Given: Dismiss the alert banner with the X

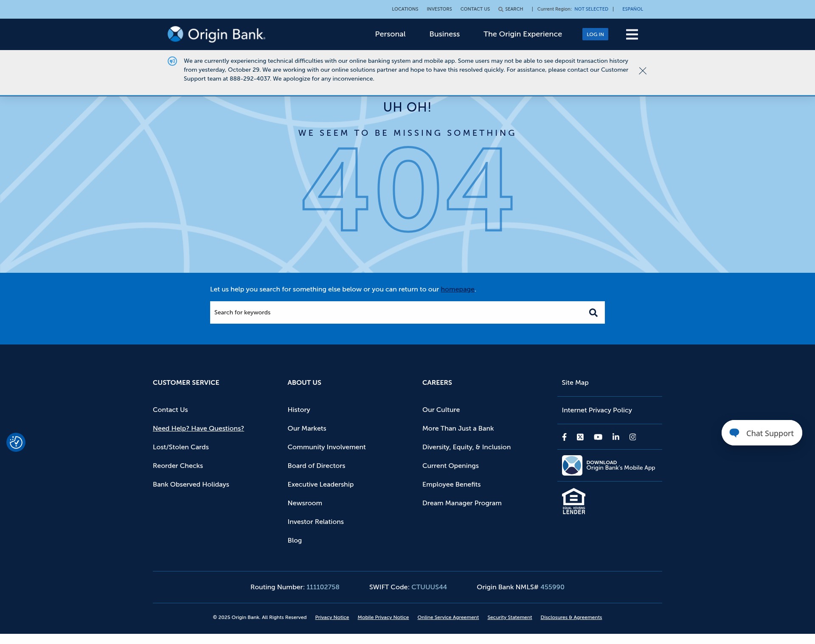Looking at the screenshot, I should point(643,71).
